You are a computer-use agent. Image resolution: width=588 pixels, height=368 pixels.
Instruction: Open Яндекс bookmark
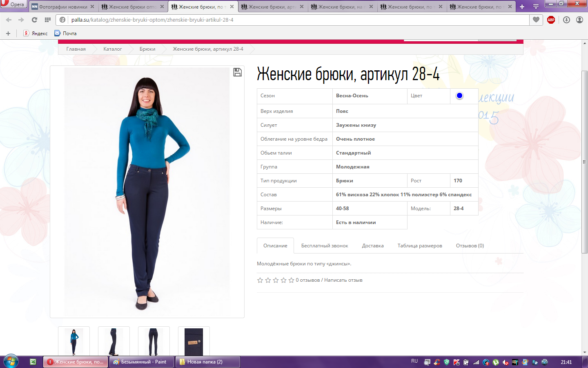[x=36, y=34]
